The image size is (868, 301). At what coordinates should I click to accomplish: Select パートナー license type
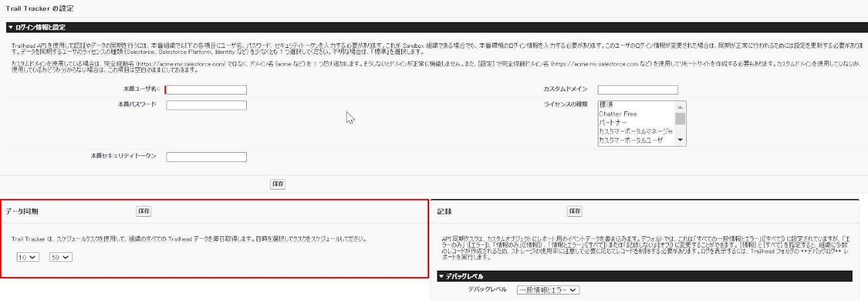point(636,122)
